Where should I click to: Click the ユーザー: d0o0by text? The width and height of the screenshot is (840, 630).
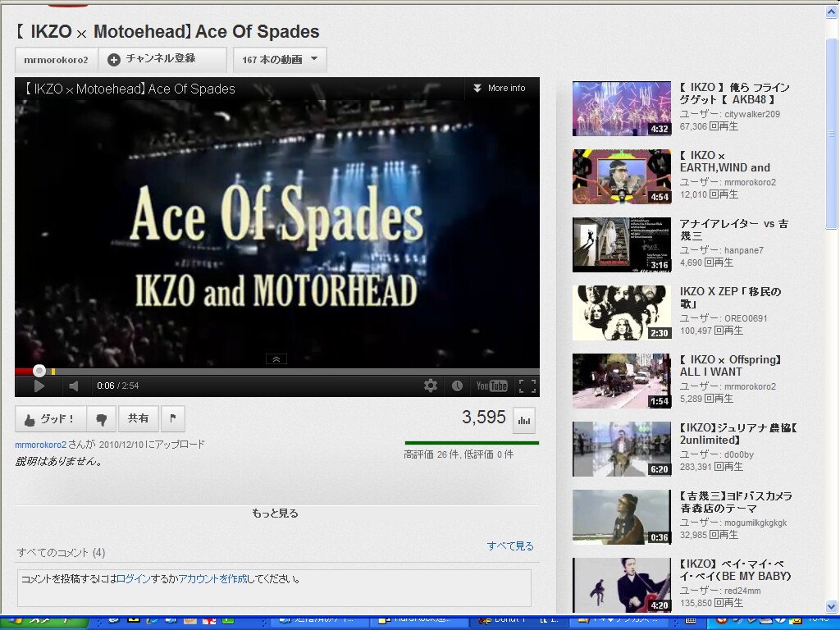point(717,454)
